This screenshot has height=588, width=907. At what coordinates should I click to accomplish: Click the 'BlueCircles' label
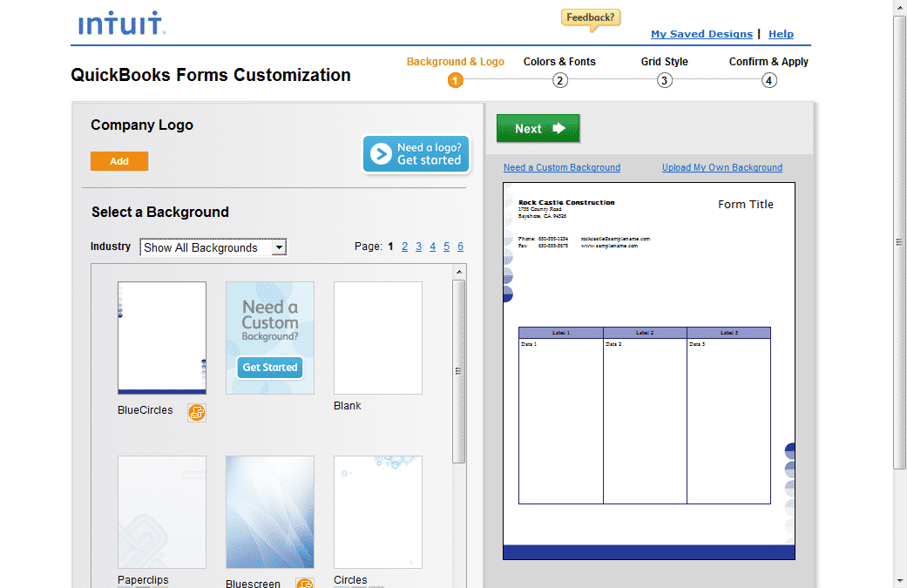(146, 410)
